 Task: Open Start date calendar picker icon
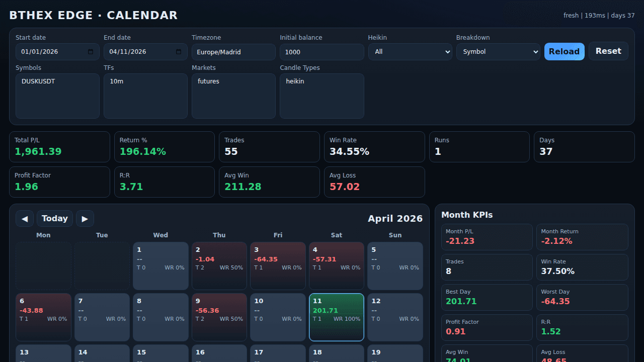click(91, 52)
